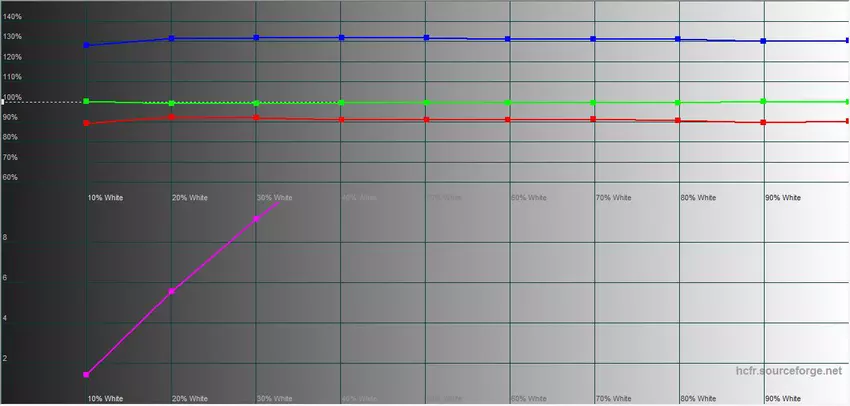
Task: Select the red data point at 90% White
Action: (x=763, y=122)
